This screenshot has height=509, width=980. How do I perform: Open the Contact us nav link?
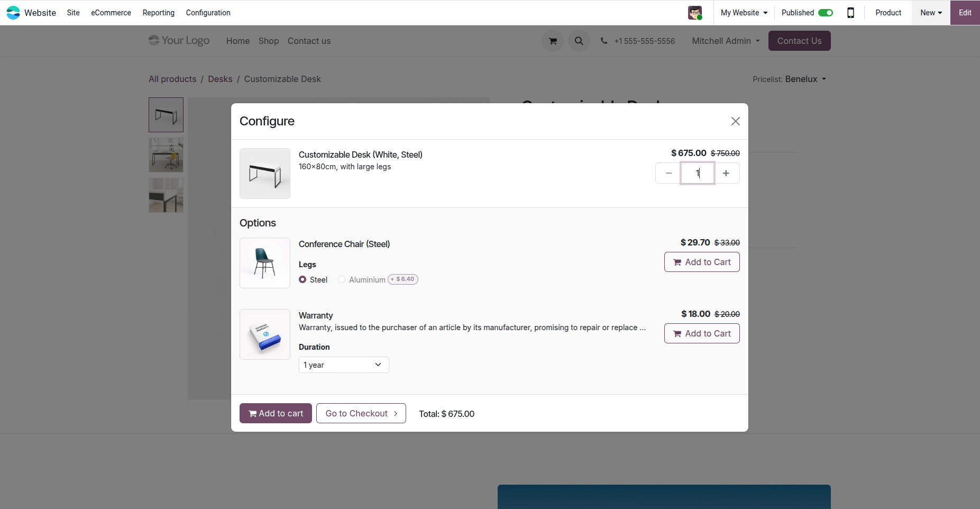coord(309,41)
